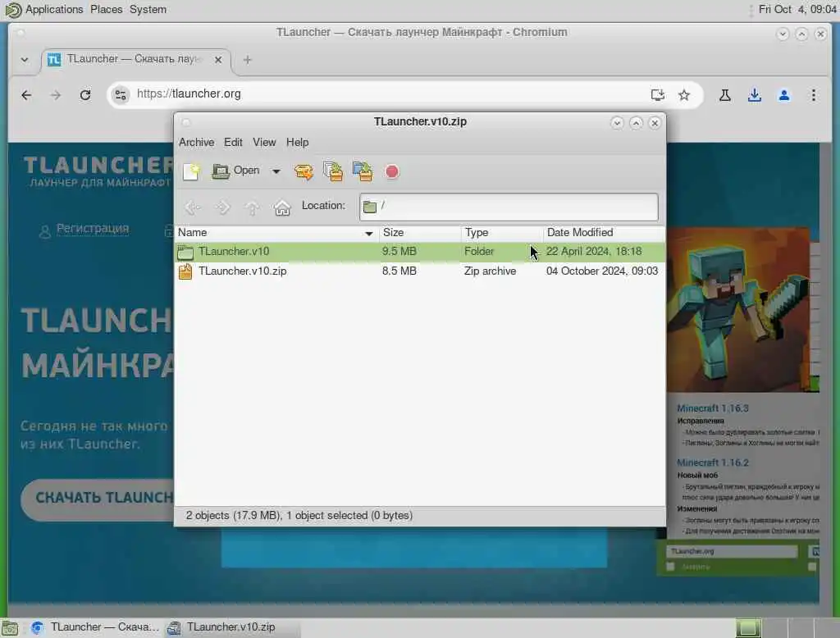840x638 pixels.
Task: Open the System menu in top panel
Action: point(148,9)
